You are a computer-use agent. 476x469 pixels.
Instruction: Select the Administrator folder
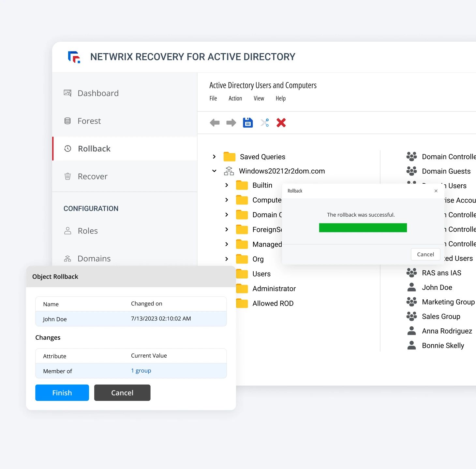tap(266, 289)
